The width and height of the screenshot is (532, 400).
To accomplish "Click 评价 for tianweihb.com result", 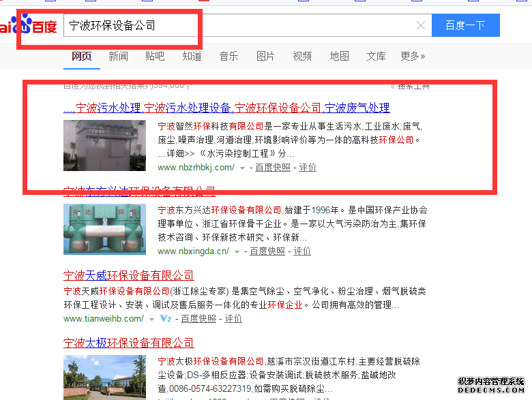I will tap(233, 319).
